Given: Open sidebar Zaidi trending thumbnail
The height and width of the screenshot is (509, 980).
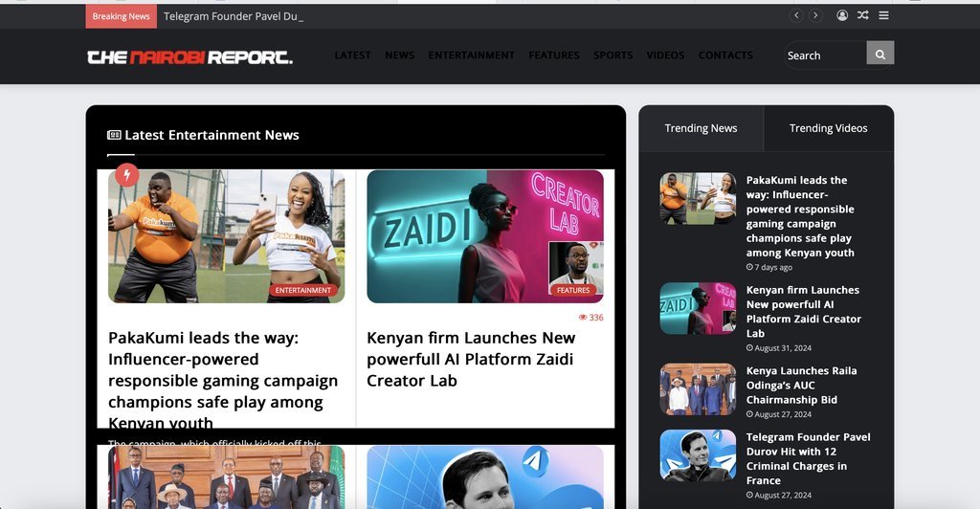Looking at the screenshot, I should click(698, 308).
